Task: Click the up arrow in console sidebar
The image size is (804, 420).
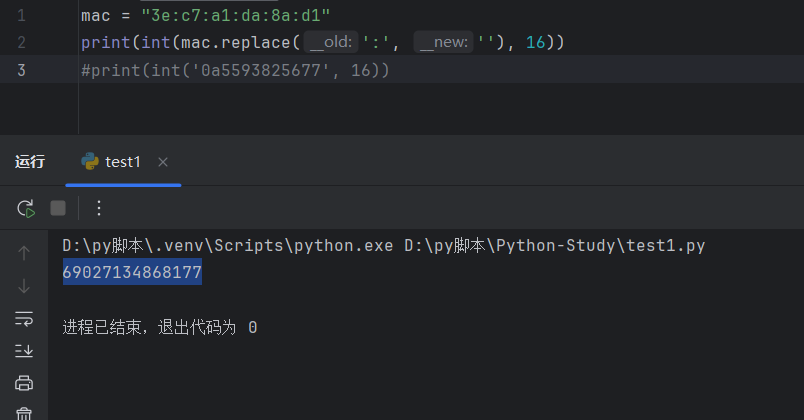Action: (x=25, y=254)
